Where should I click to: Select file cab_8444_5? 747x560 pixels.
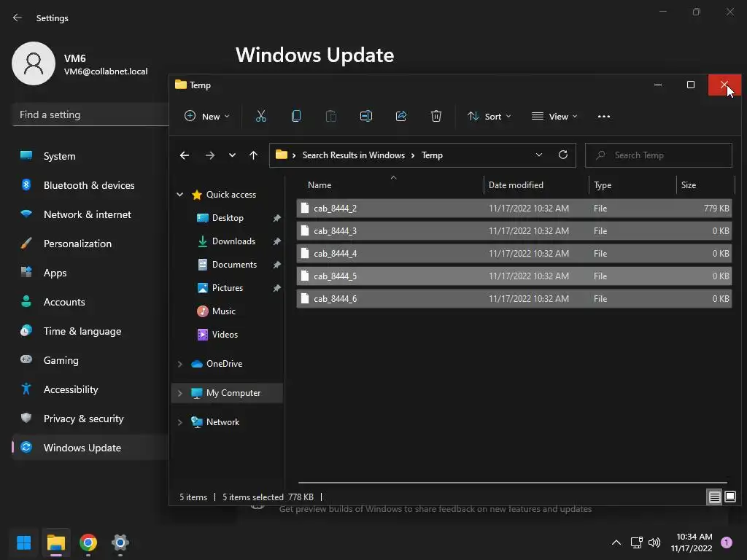click(514, 276)
